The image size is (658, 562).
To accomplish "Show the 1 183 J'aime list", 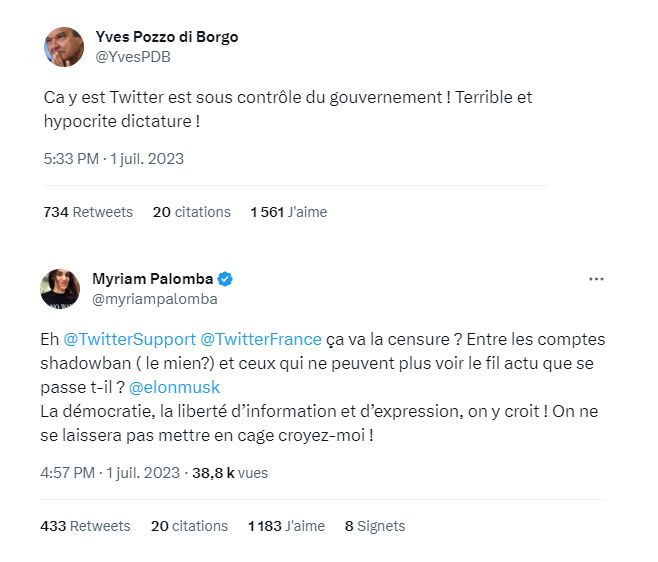I will [x=286, y=526].
